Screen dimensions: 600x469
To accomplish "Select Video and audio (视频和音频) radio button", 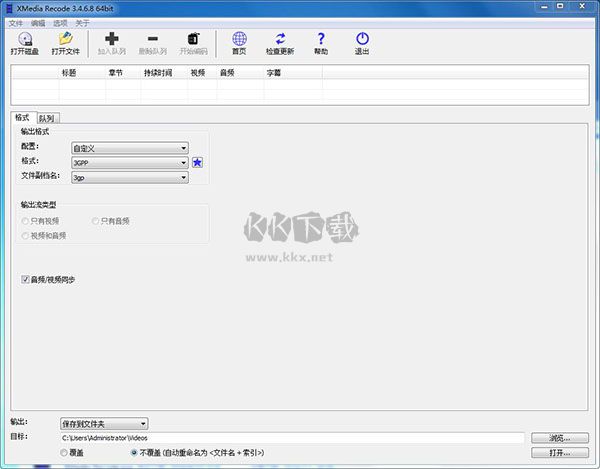I will tap(25, 236).
